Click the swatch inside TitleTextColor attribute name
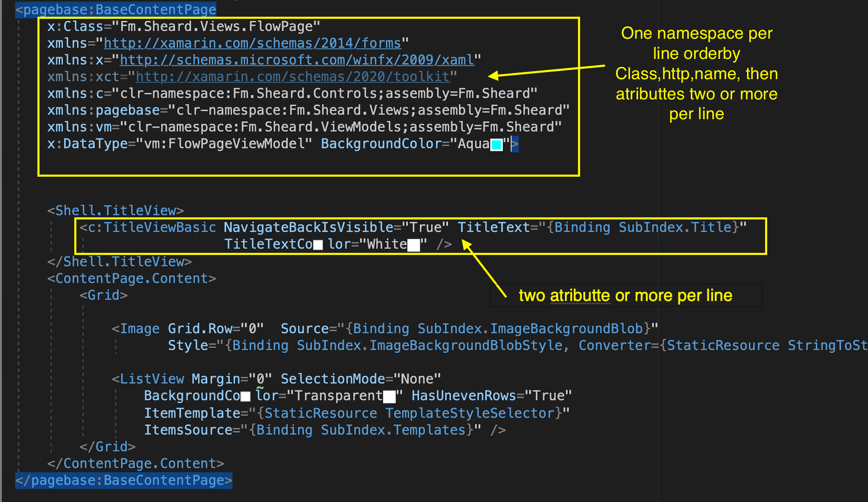The image size is (868, 502). [318, 244]
